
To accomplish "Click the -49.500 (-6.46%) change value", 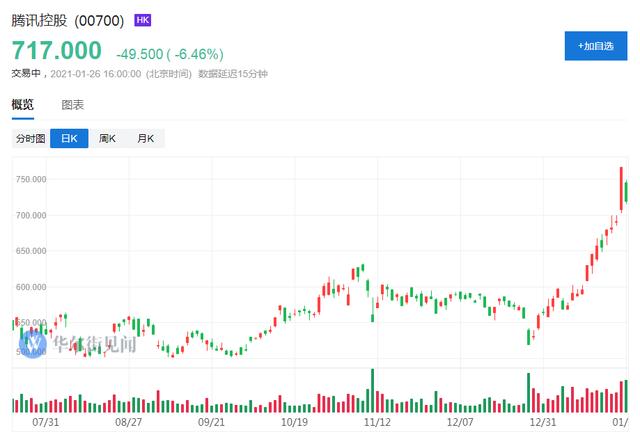I will pos(168,53).
